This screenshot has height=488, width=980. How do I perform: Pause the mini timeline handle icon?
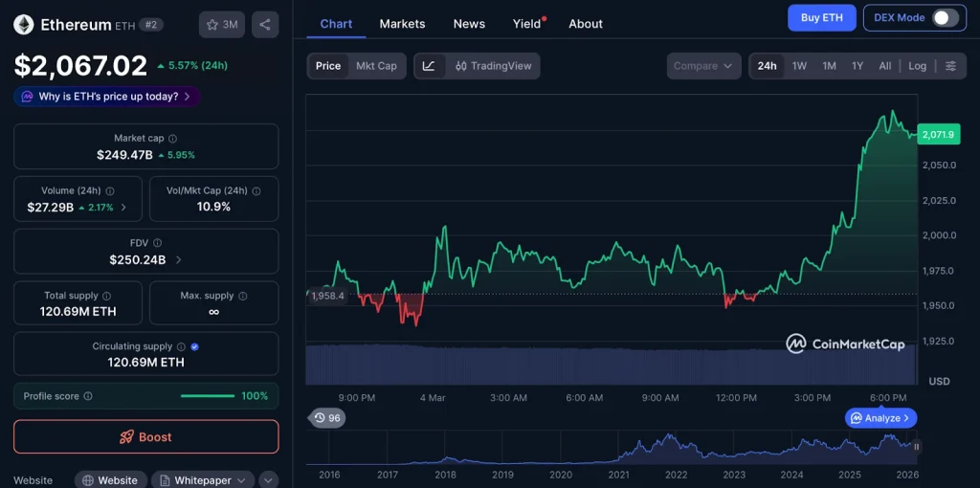(916, 446)
